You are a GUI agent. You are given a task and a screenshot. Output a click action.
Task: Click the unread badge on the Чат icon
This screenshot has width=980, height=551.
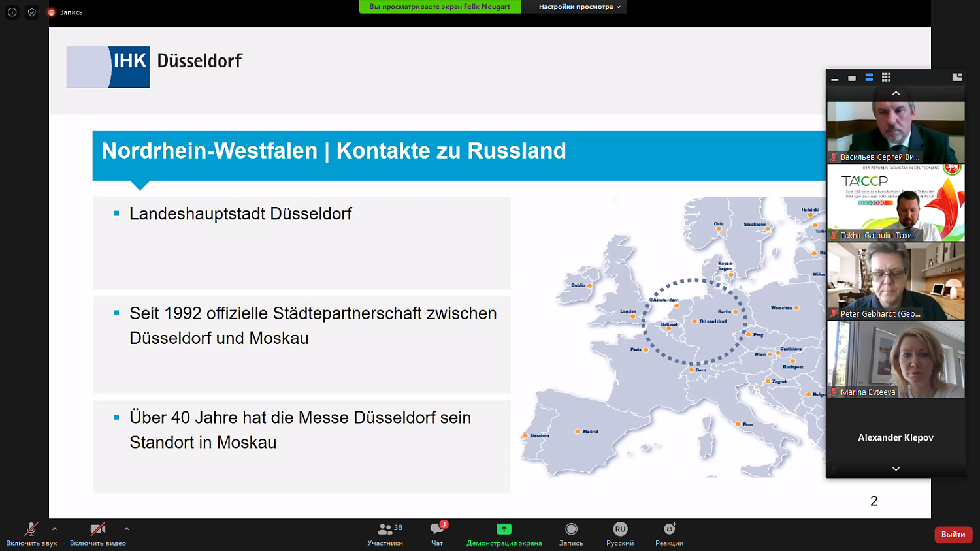[x=444, y=524]
